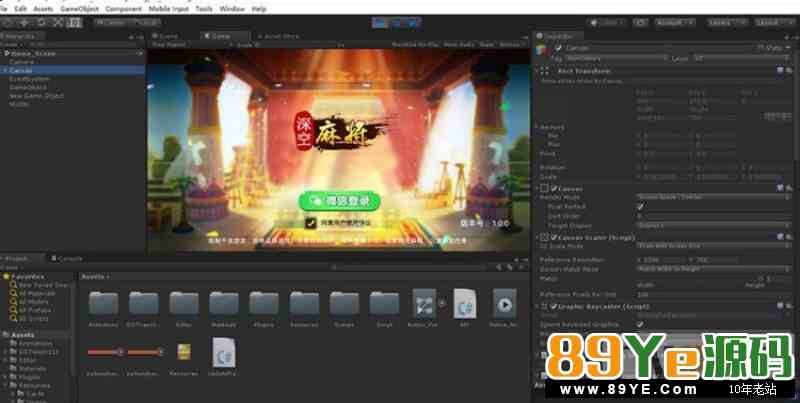Image resolution: width=800 pixels, height=403 pixels.
Task: Switch to the Asset Store tab
Action: click(279, 36)
